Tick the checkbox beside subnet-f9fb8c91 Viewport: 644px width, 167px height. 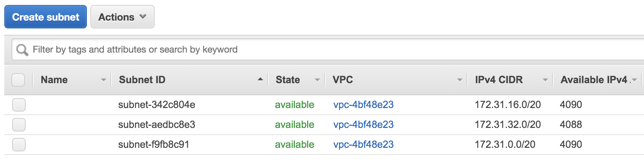pyautogui.click(x=19, y=145)
